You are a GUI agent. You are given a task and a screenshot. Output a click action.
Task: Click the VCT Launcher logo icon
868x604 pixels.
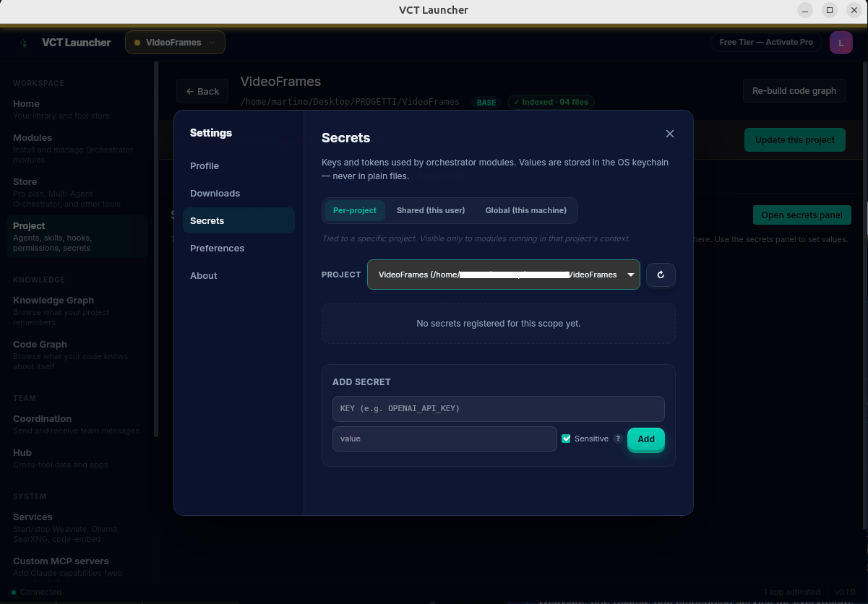click(x=24, y=43)
